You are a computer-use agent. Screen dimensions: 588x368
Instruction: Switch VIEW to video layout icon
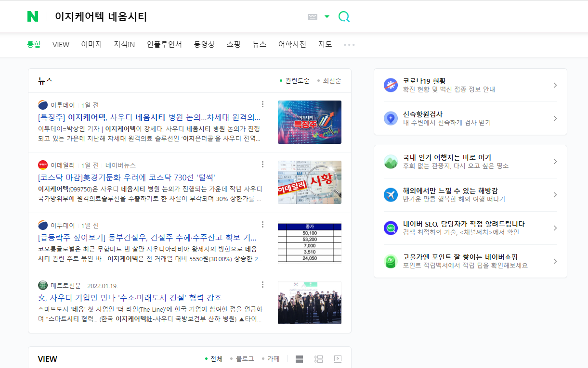tap(338, 359)
